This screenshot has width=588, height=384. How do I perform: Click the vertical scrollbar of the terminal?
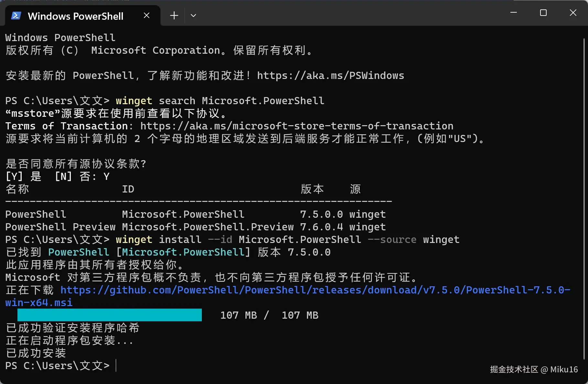pyautogui.click(x=584, y=194)
